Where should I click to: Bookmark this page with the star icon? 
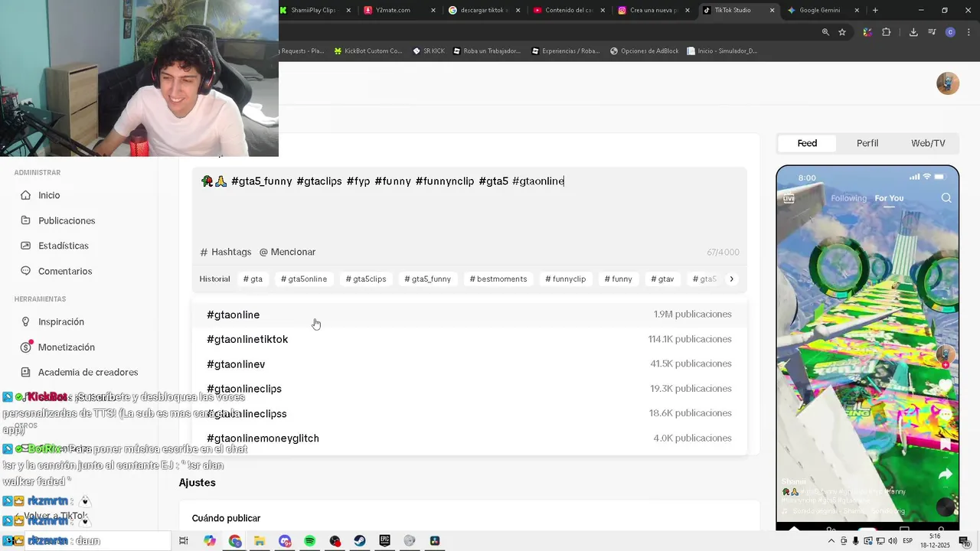point(842,32)
